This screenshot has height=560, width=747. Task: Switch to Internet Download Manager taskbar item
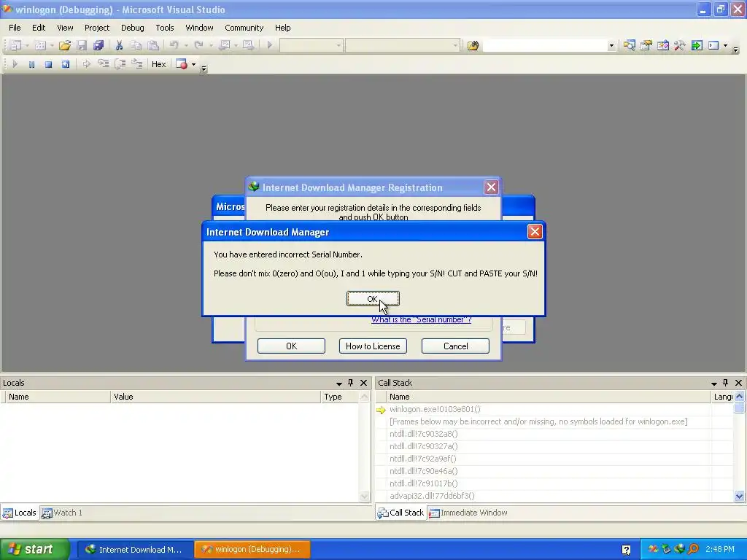[135, 549]
